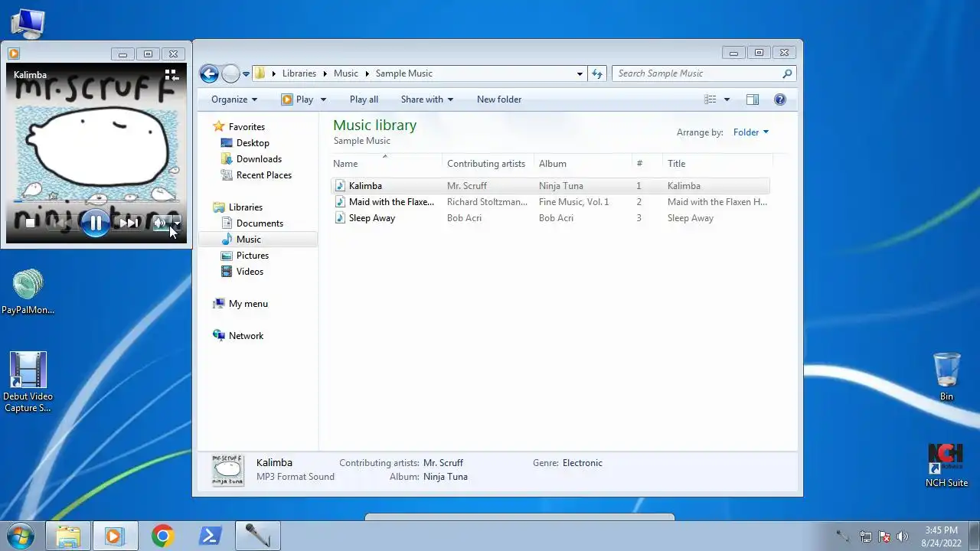Click New folder button
The height and width of the screenshot is (551, 980).
coord(499,99)
